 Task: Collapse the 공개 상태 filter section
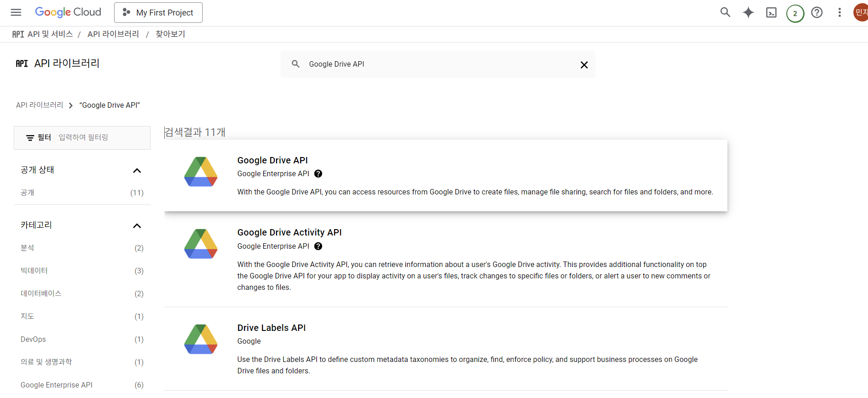coord(137,170)
